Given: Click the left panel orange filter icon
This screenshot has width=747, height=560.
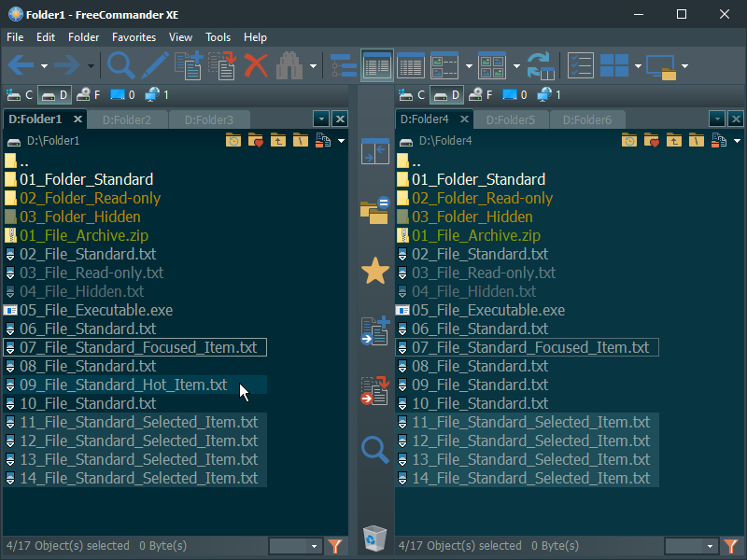Looking at the screenshot, I should tap(336, 546).
